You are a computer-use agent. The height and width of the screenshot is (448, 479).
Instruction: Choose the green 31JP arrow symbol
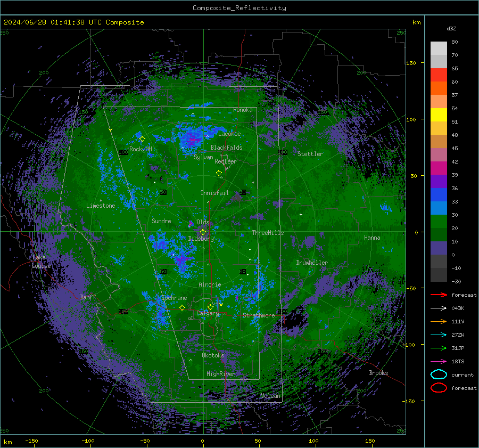[439, 348]
